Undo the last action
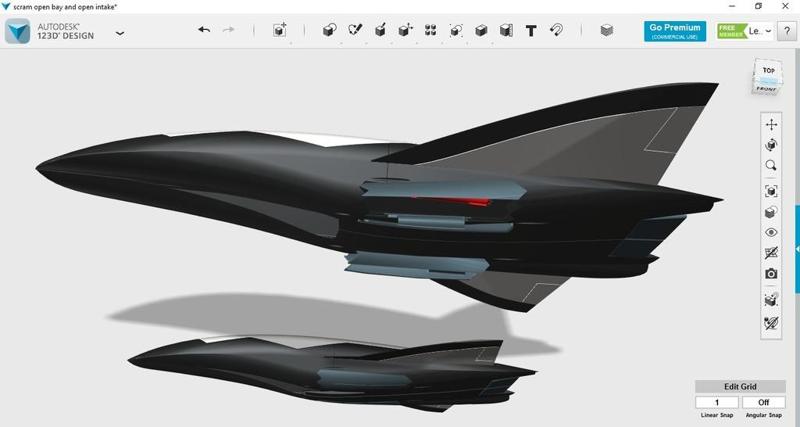This screenshot has width=800, height=427. click(x=204, y=30)
